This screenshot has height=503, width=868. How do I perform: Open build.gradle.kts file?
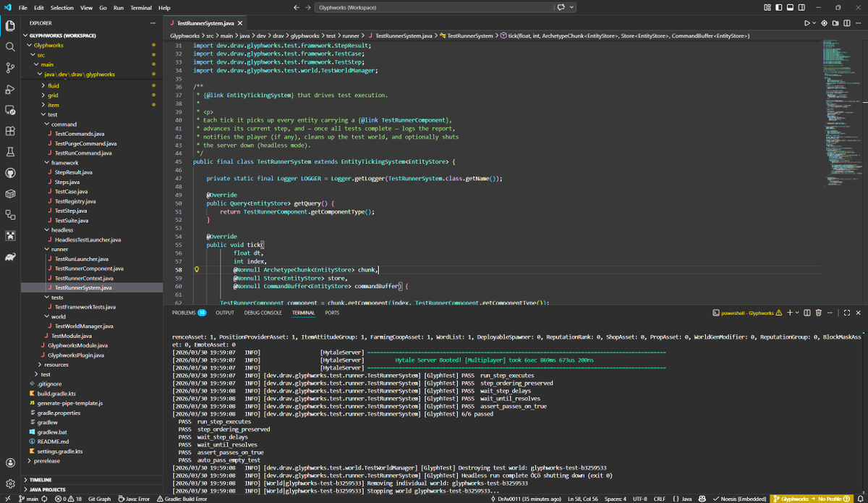coord(56,393)
